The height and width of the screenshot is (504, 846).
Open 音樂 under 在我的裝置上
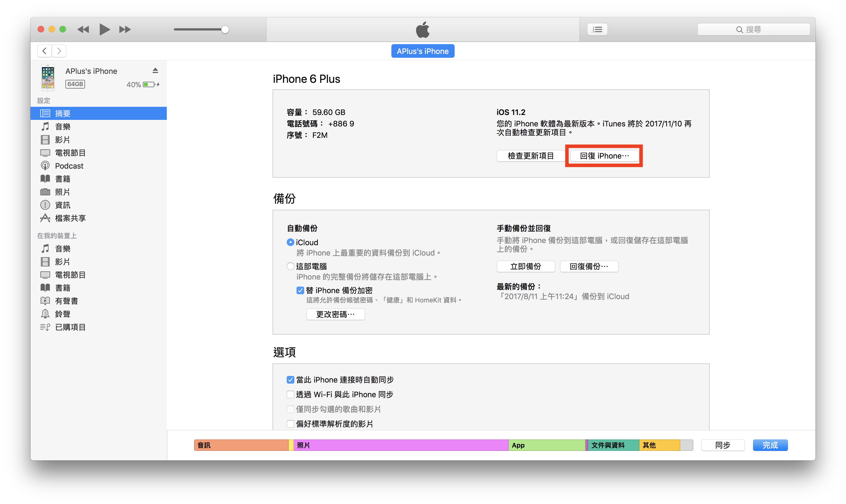[99, 249]
